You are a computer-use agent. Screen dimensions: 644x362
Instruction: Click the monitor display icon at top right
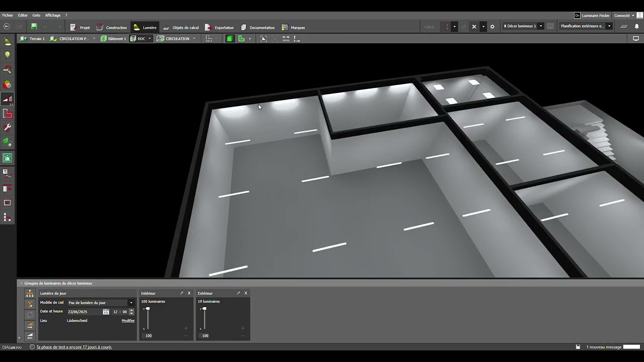pos(636,39)
